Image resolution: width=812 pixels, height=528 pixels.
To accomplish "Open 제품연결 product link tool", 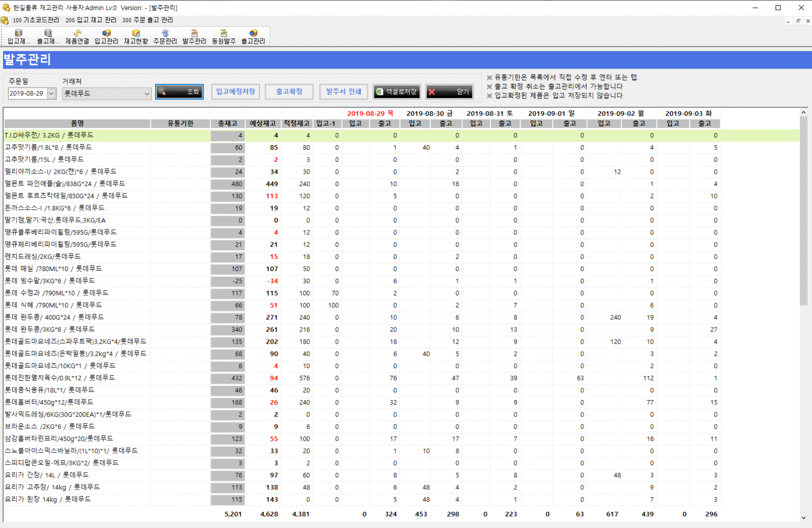I will (x=77, y=37).
